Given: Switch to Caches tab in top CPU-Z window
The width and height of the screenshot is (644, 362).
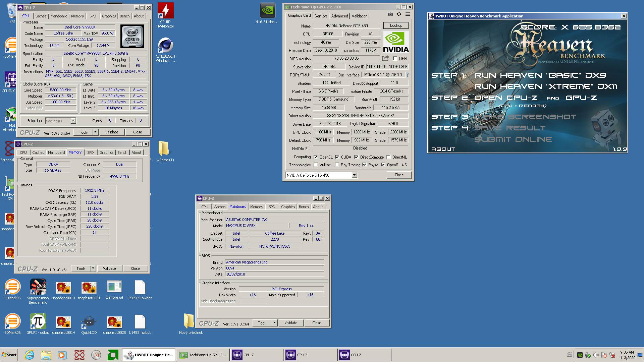Looking at the screenshot, I should (x=41, y=16).
